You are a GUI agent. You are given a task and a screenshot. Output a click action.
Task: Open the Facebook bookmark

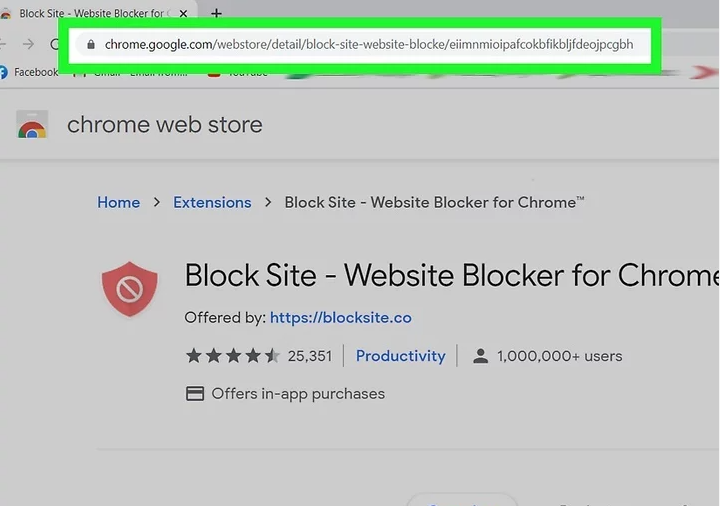click(30, 72)
